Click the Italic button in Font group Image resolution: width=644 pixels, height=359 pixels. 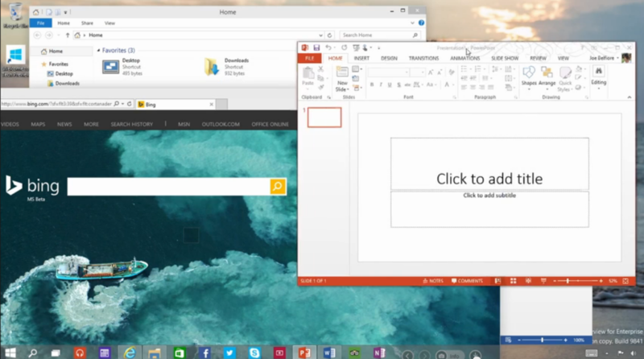coord(381,85)
